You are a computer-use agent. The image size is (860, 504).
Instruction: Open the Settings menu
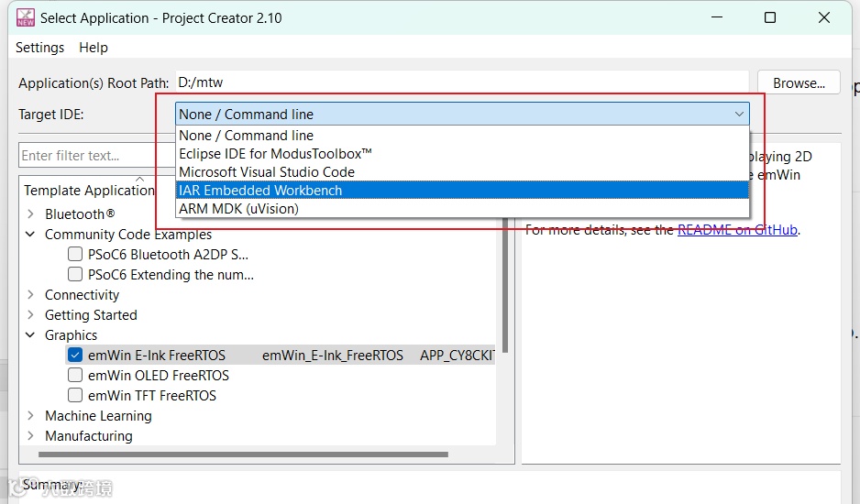tap(39, 48)
